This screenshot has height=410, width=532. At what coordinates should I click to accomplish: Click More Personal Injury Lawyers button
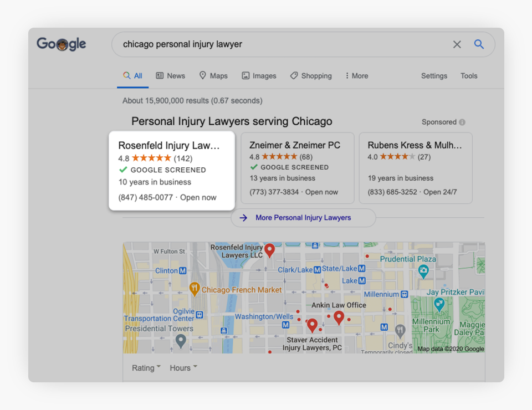point(303,218)
